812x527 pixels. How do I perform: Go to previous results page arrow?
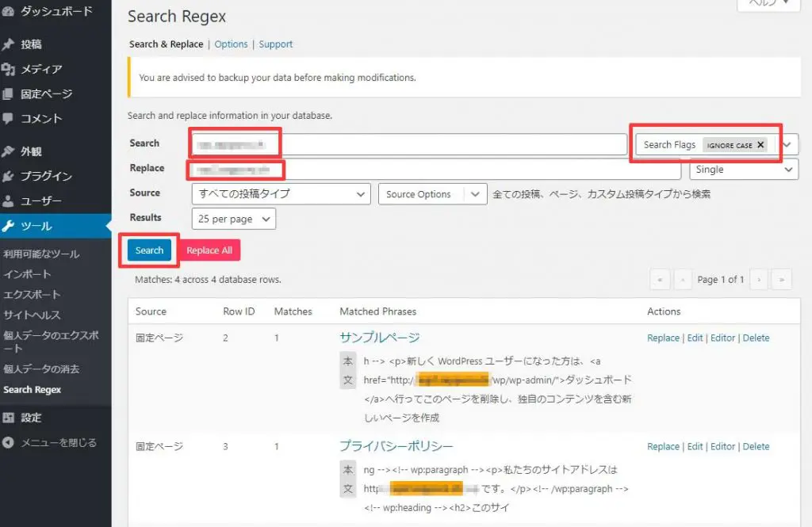pos(683,280)
